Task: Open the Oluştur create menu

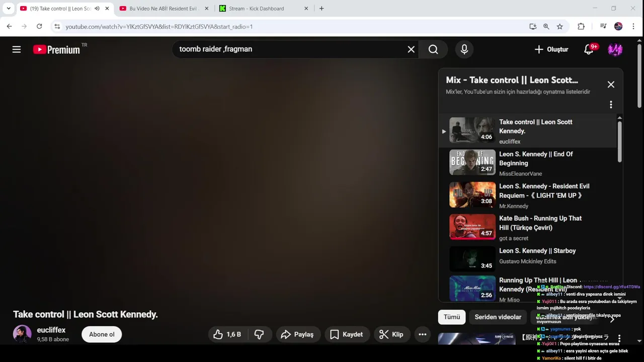Action: tap(551, 49)
